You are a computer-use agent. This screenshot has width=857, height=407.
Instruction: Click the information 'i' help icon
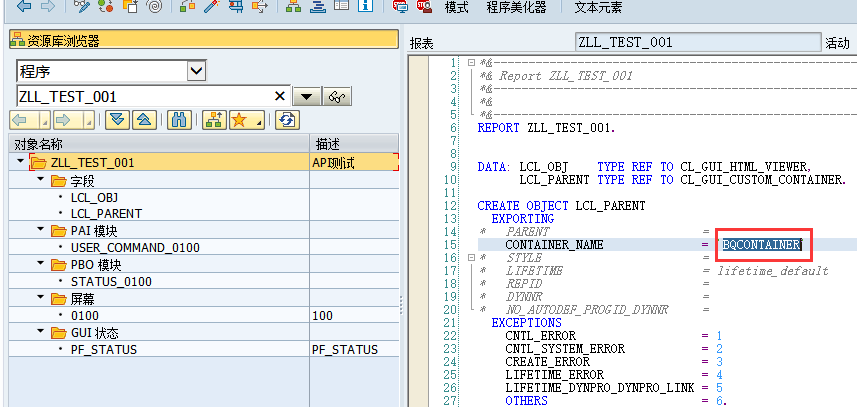coord(364,8)
